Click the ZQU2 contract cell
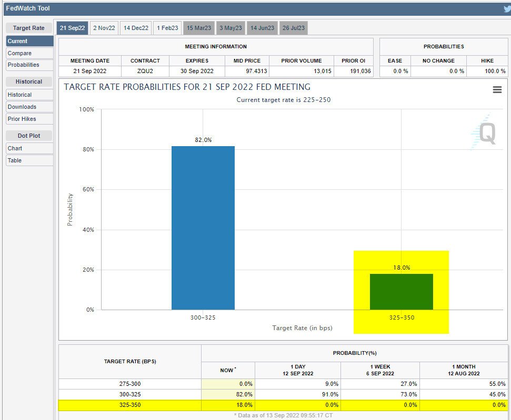The image size is (511, 420). [x=145, y=71]
